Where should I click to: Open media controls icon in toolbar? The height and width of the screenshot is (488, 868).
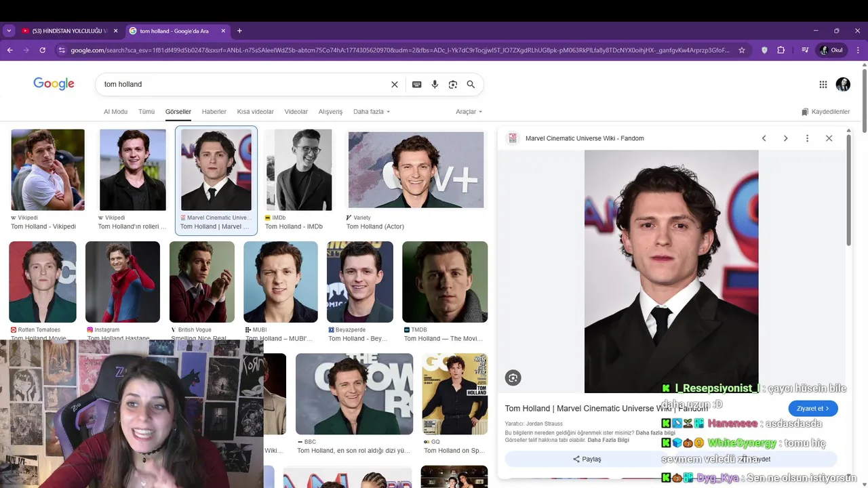coord(805,50)
